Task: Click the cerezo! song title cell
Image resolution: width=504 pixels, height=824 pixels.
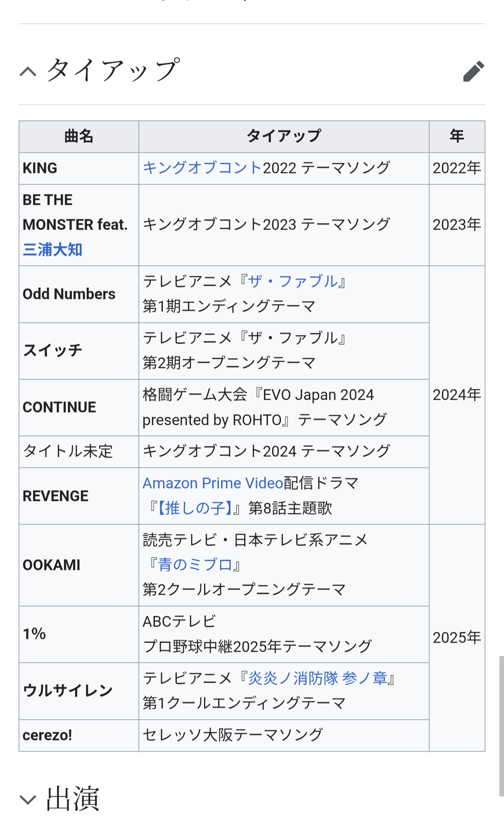Action: coord(48,735)
